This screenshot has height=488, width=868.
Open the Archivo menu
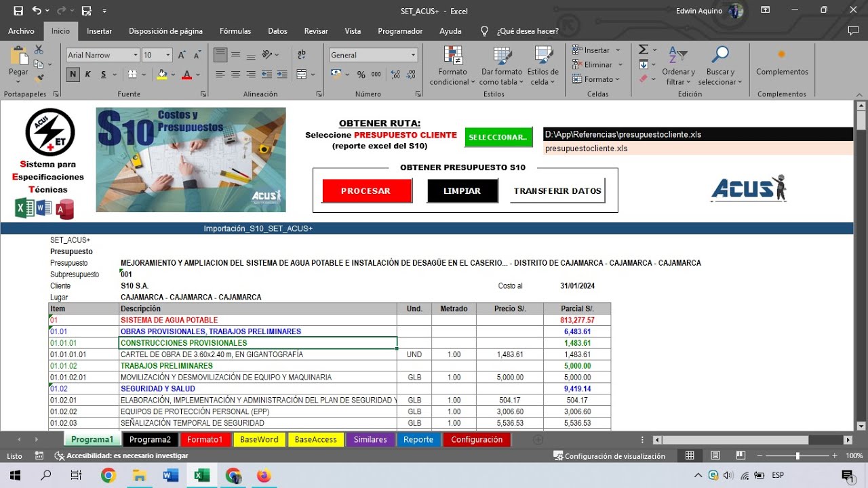pos(21,31)
